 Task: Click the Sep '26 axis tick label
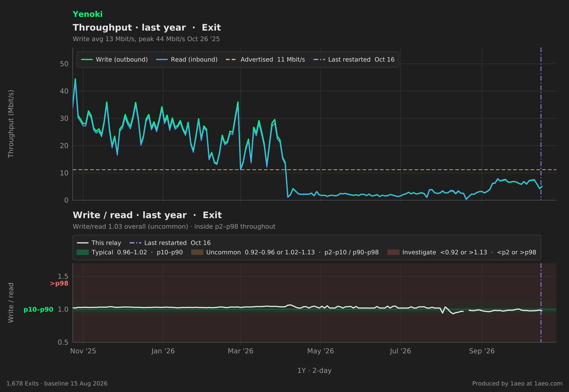(x=482, y=351)
